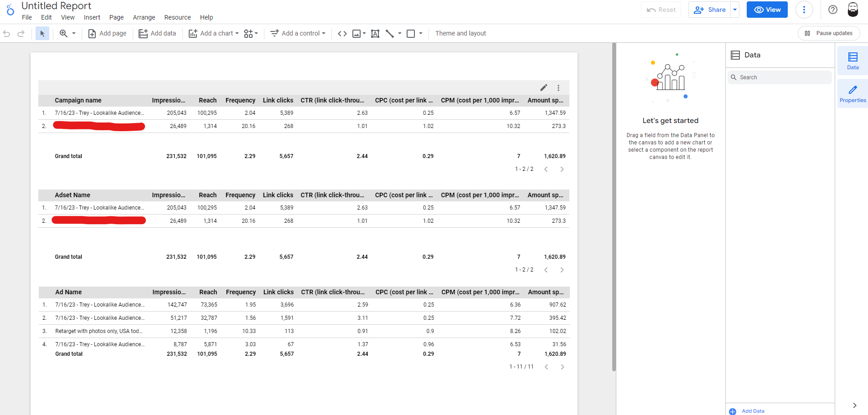This screenshot has width=868, height=415.
Task: Expand the Add a control dropdown
Action: [298, 33]
